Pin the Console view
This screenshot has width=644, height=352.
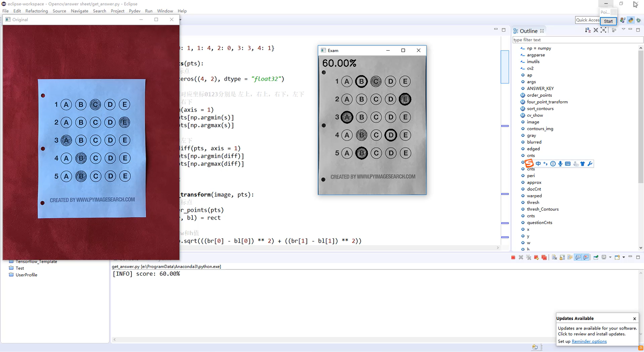(x=596, y=257)
